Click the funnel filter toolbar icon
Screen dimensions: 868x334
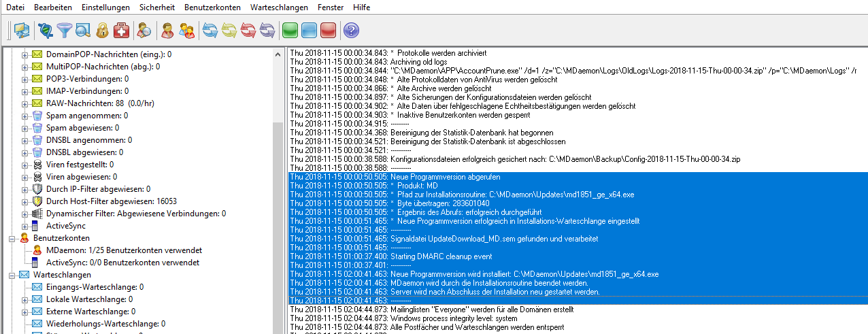(x=65, y=30)
